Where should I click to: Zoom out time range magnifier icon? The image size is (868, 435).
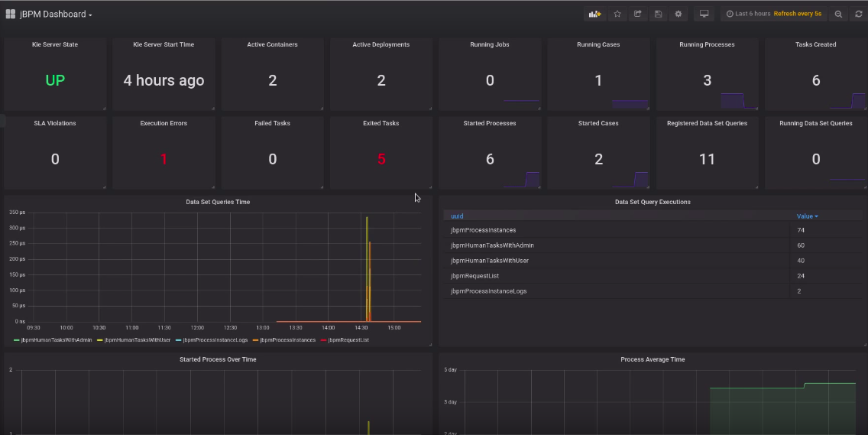coord(838,14)
